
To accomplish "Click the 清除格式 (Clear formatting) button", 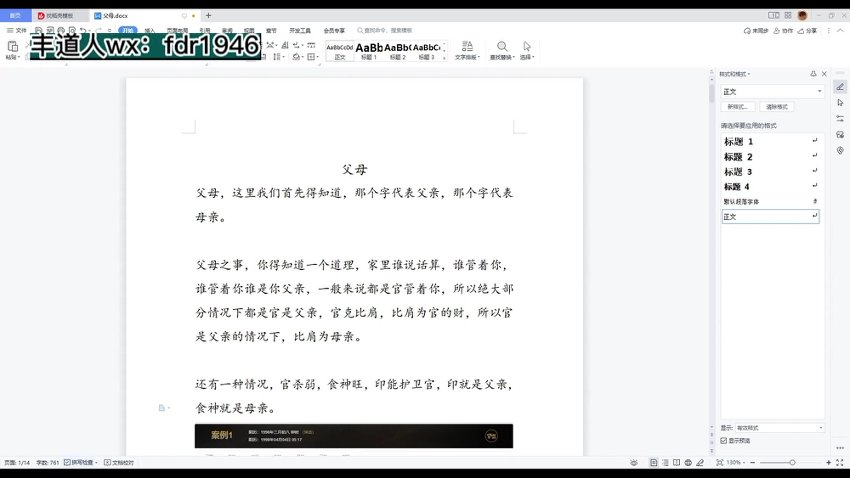I will 777,107.
